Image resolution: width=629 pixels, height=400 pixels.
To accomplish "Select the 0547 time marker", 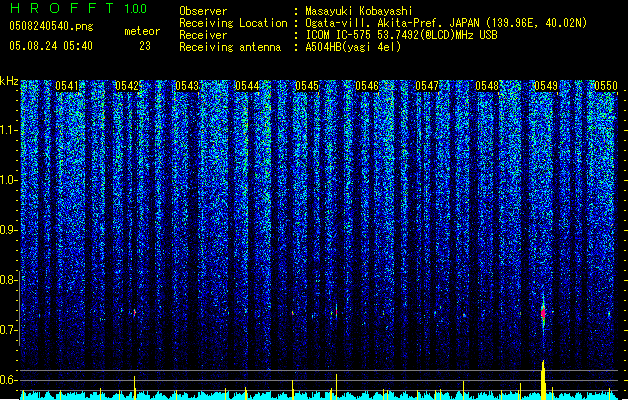I will pyautogui.click(x=427, y=86).
